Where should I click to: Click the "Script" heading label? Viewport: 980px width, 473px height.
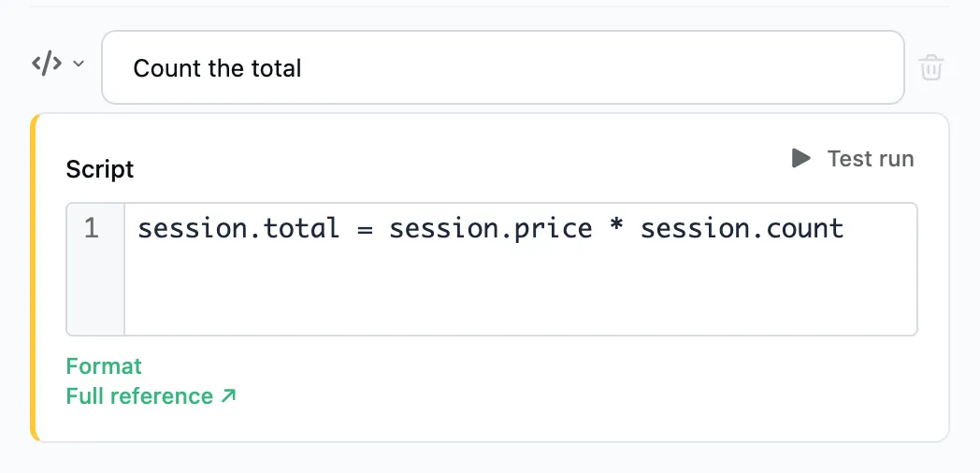click(100, 169)
